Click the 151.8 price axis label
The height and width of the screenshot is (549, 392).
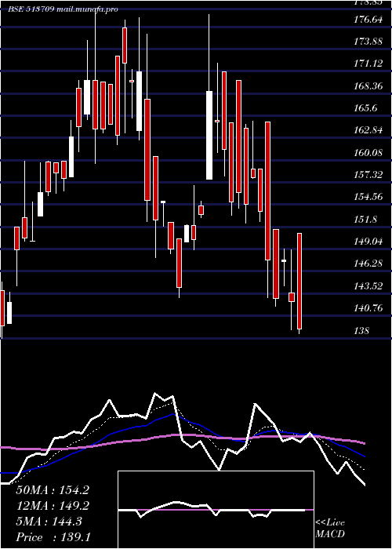click(365, 220)
